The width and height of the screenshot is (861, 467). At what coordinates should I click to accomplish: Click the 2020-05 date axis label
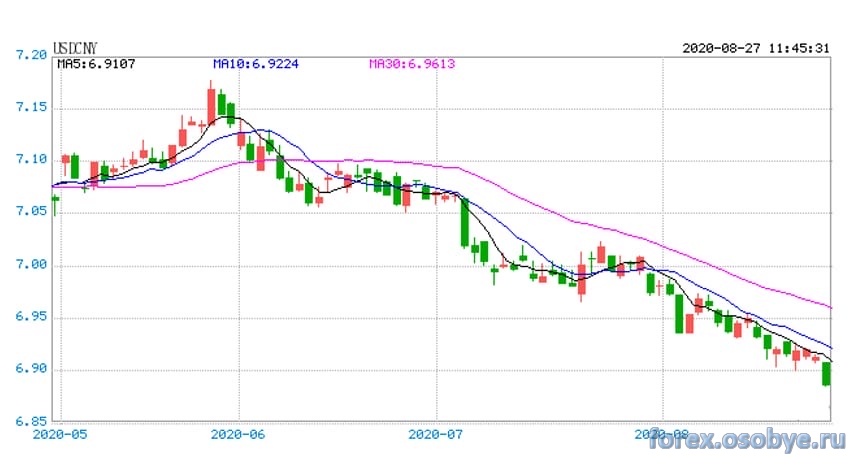coord(60,435)
